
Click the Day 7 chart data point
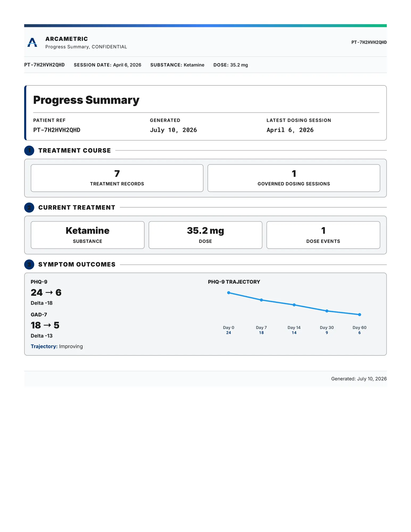click(261, 300)
